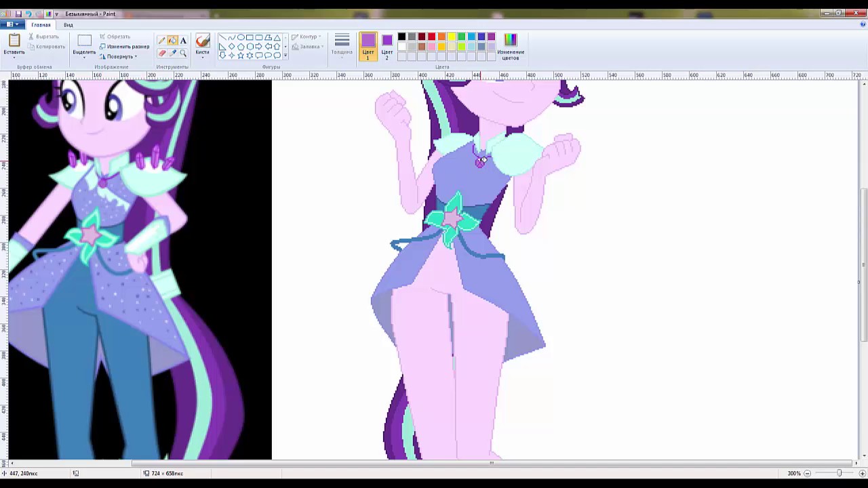Select the Text tool

[x=183, y=41]
